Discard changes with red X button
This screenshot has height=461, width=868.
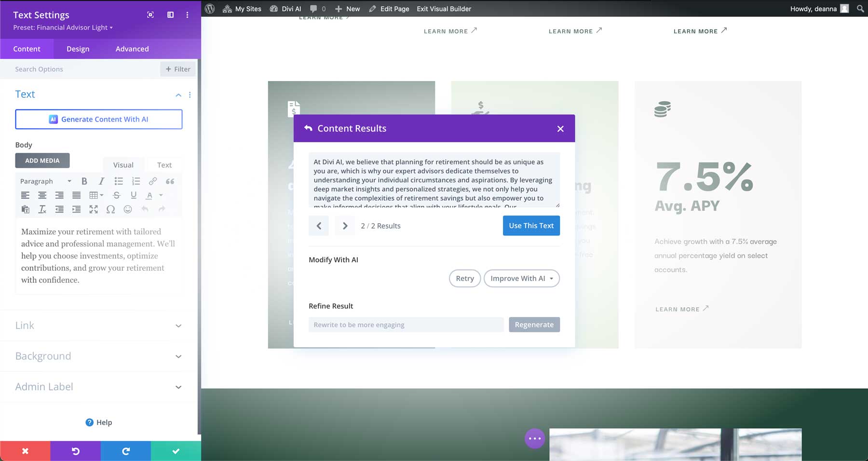tap(25, 451)
